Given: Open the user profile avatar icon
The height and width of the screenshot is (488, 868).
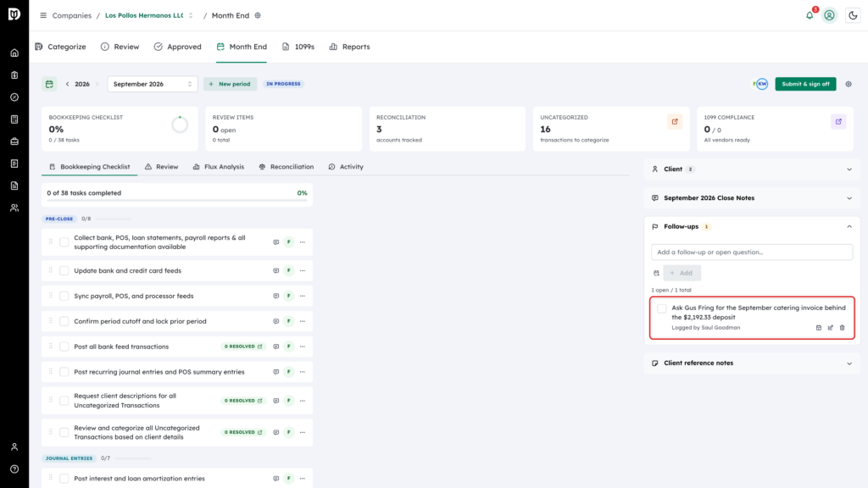Looking at the screenshot, I should (x=829, y=15).
